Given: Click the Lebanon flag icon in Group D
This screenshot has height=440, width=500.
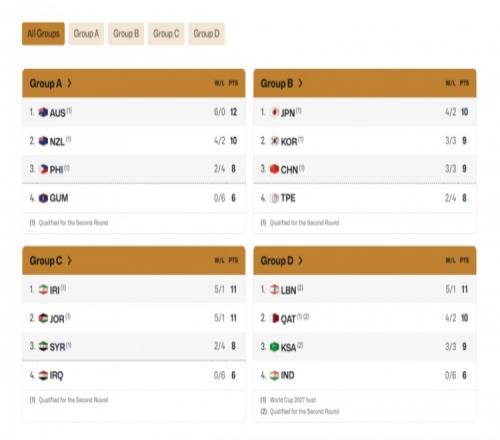Looking at the screenshot, I should click(274, 289).
